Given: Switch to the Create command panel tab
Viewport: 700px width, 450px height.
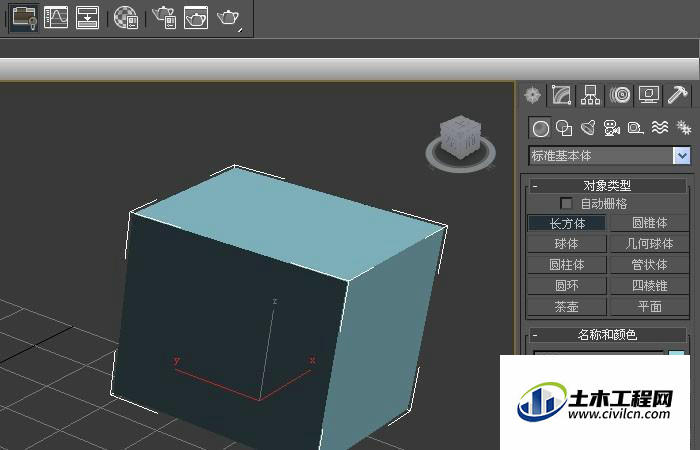Looking at the screenshot, I should click(533, 95).
